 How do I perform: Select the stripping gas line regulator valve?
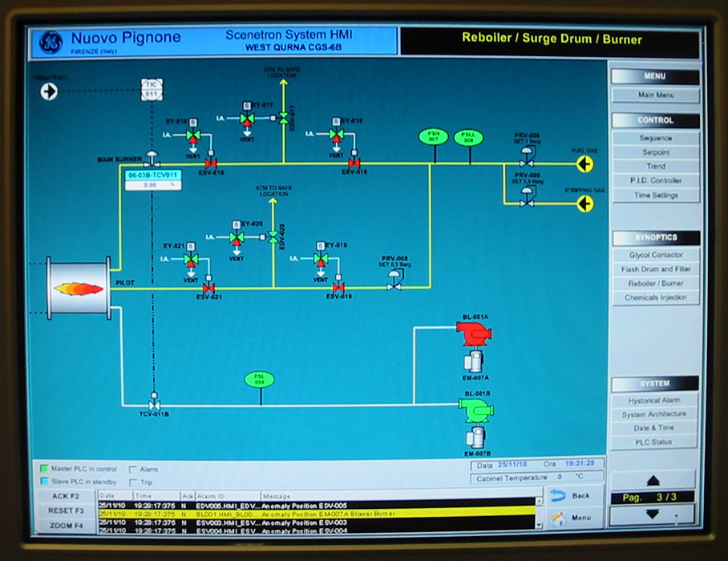[x=527, y=196]
